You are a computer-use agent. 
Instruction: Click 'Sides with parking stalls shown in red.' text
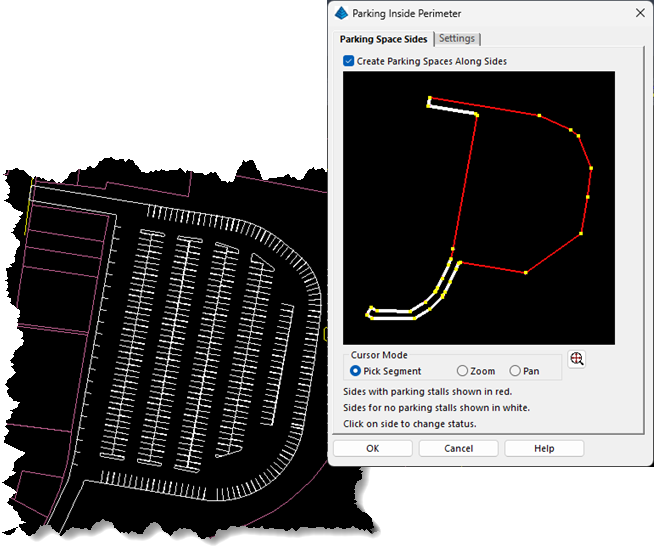click(427, 392)
